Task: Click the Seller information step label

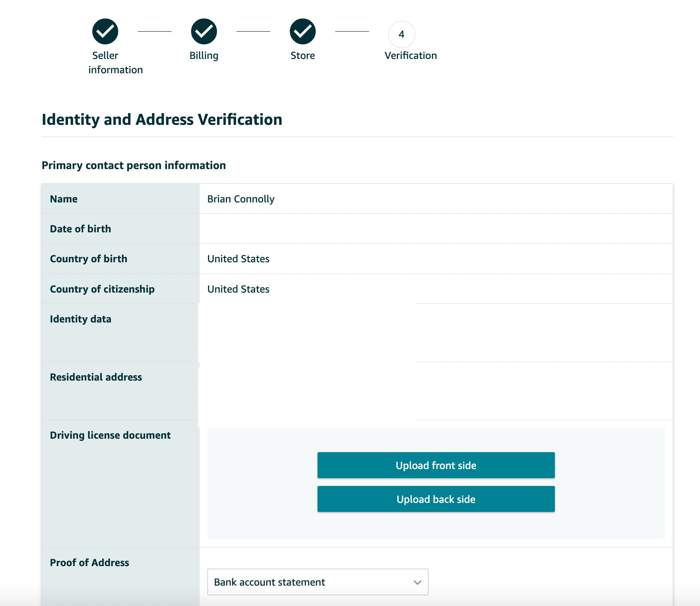Action: click(x=115, y=62)
